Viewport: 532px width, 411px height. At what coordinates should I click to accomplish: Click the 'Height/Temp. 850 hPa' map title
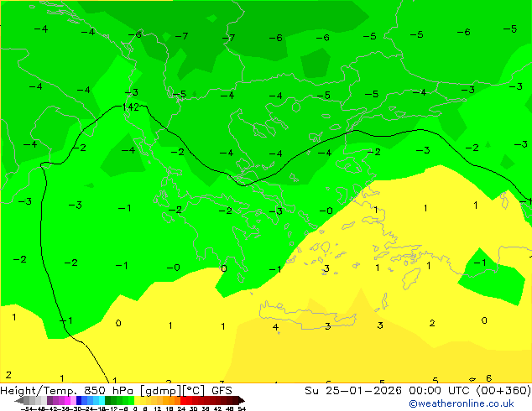pos(67,390)
